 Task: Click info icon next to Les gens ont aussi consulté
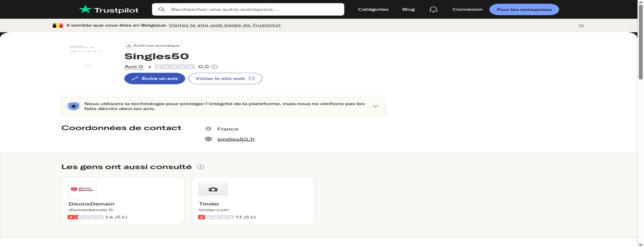tap(200, 167)
